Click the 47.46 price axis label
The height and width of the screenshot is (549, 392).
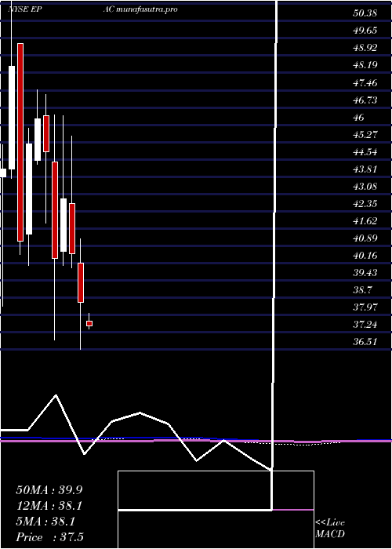pos(365,82)
